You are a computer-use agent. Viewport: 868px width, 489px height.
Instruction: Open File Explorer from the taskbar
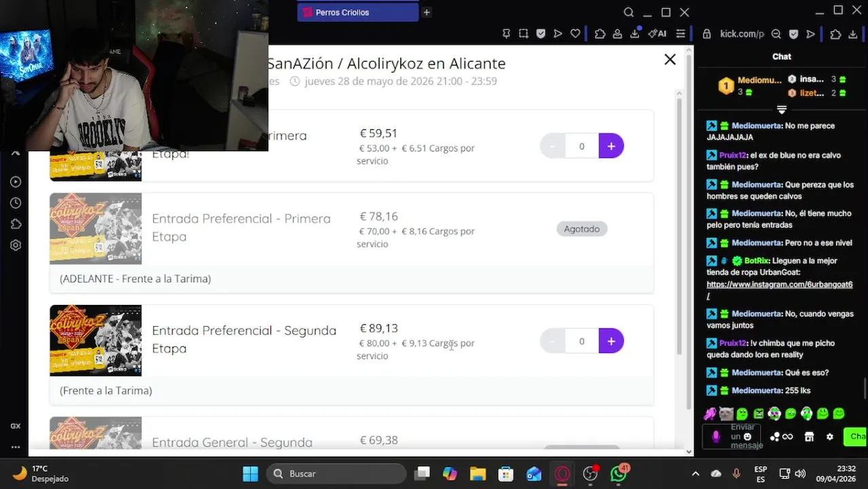(477, 473)
